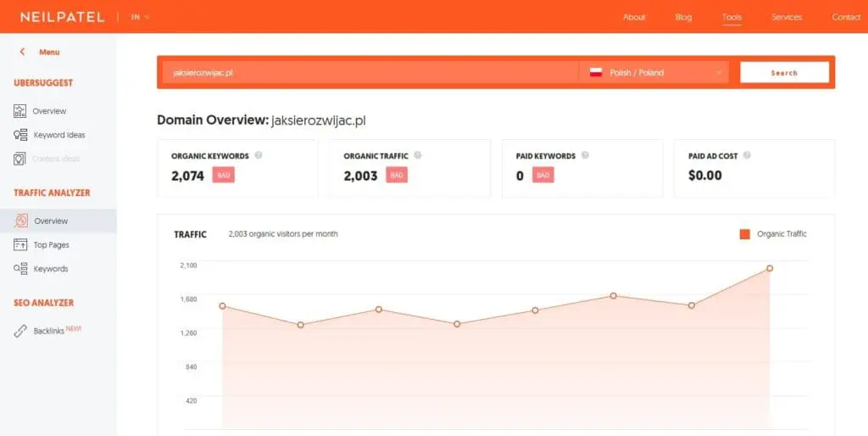868x436 pixels.
Task: Click the Search button
Action: 784,73
